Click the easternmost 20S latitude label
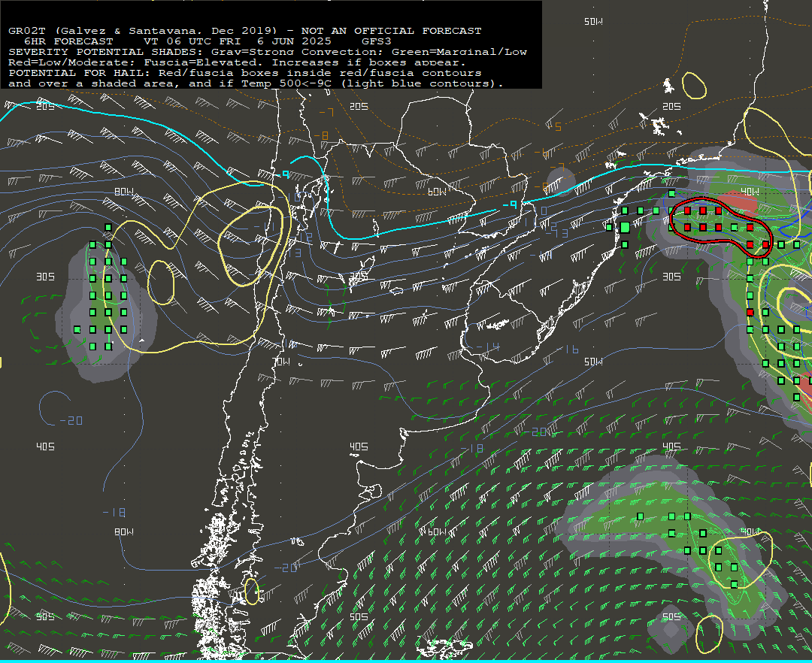 671,106
